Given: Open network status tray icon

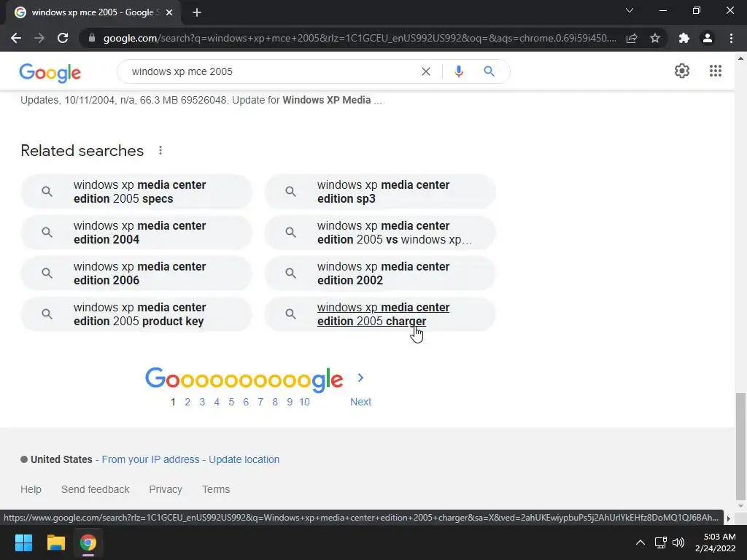Looking at the screenshot, I should tap(660, 542).
